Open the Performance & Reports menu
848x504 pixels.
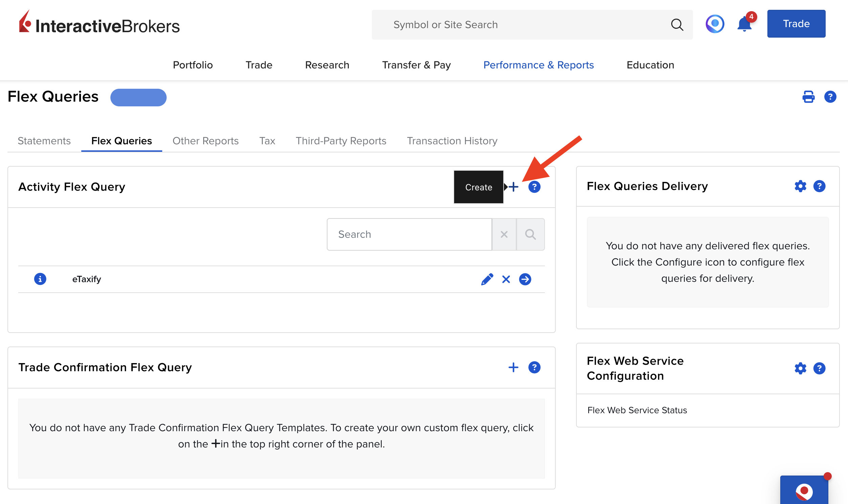tap(538, 65)
